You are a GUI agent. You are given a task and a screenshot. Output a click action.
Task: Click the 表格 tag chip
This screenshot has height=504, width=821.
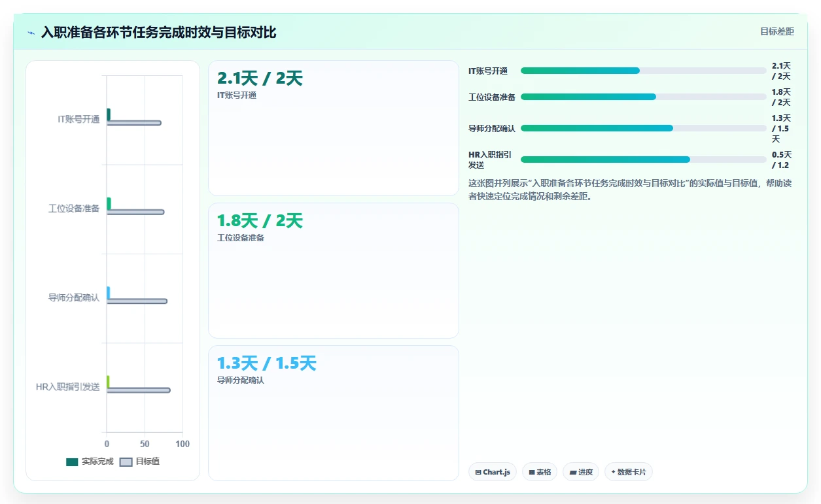540,472
